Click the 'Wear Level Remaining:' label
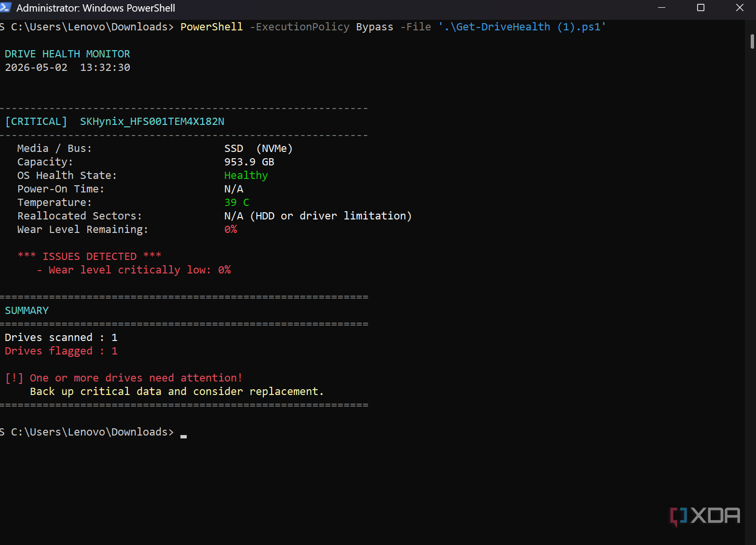The width and height of the screenshot is (756, 545). pos(82,230)
